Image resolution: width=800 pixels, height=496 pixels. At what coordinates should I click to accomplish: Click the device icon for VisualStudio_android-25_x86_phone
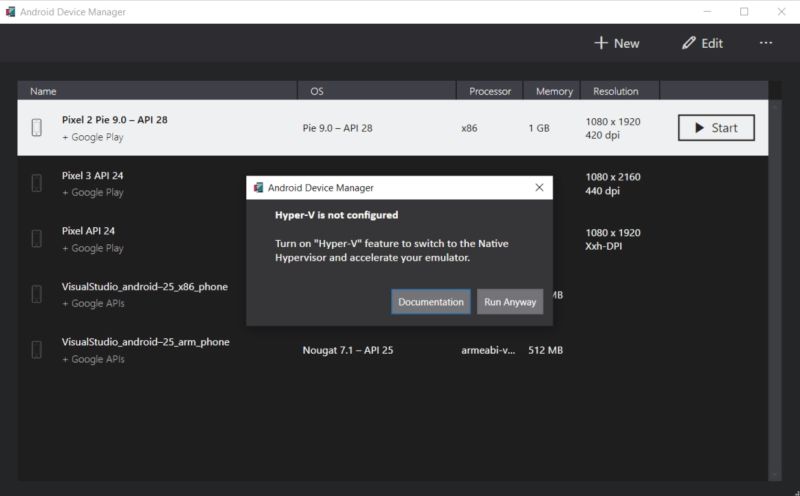pos(36,294)
